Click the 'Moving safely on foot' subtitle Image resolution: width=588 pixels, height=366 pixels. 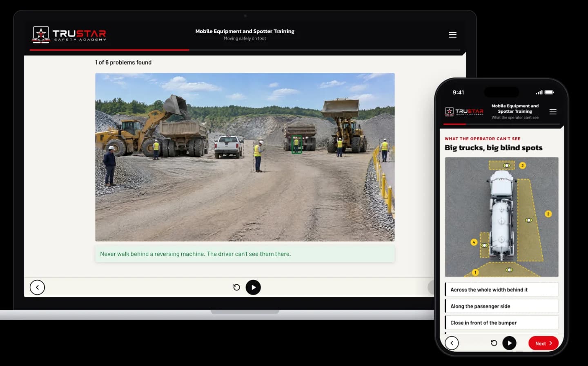(245, 38)
